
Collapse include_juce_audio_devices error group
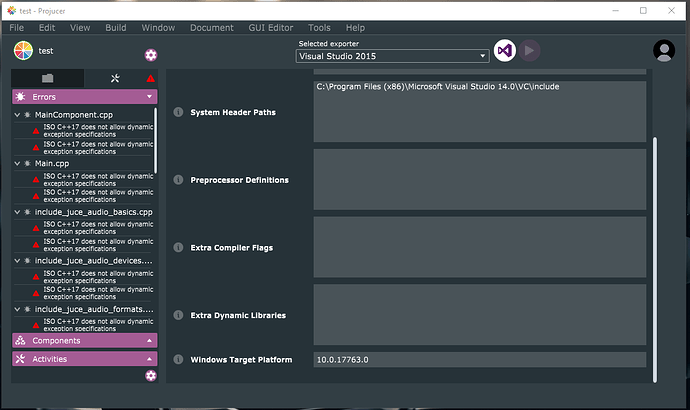(x=17, y=261)
